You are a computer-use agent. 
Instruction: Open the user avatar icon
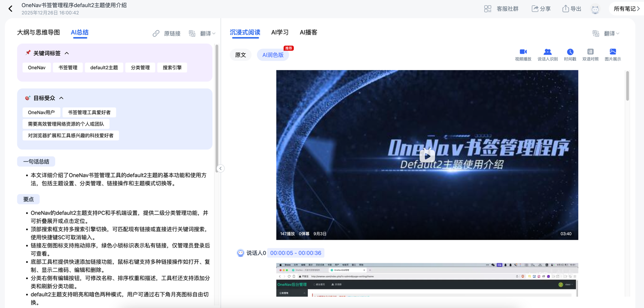click(595, 9)
